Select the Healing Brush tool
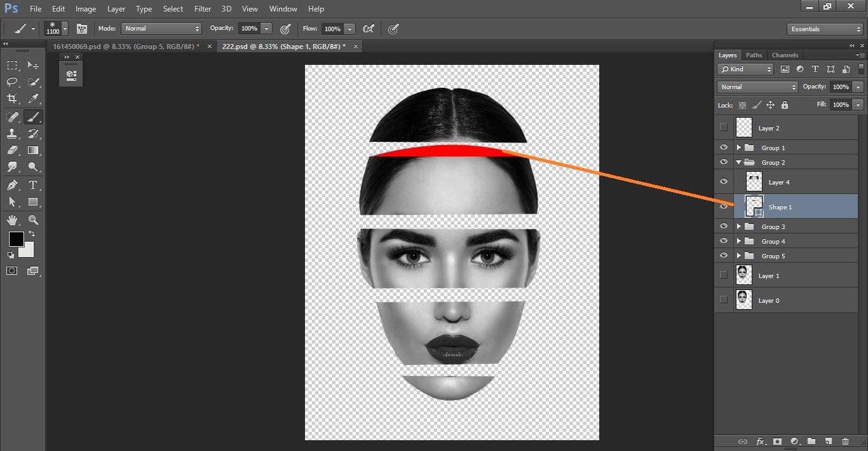 pyautogui.click(x=13, y=116)
